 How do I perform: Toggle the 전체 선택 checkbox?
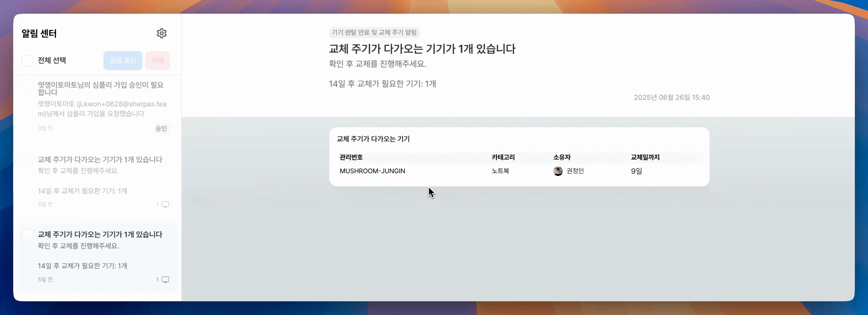coord(28,61)
